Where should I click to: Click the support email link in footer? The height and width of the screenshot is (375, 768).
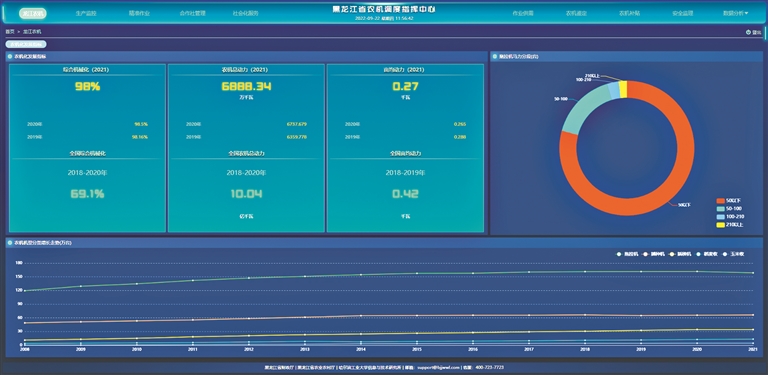438,367
